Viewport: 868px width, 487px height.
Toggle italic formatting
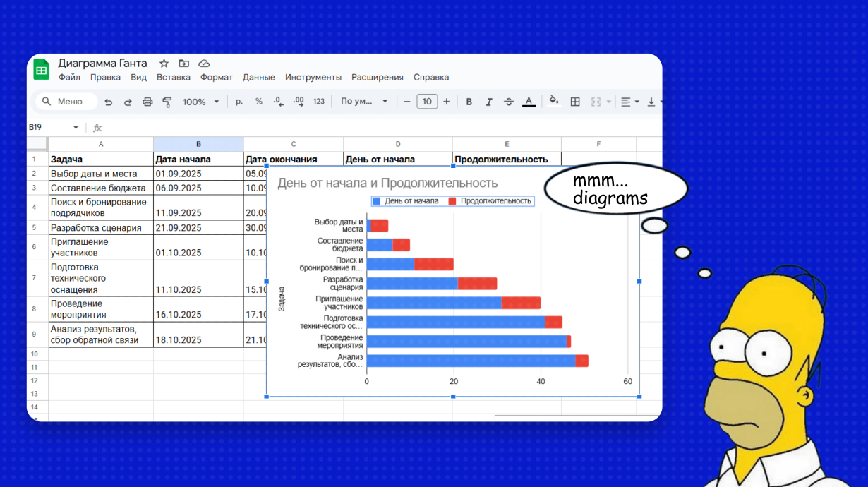point(488,102)
